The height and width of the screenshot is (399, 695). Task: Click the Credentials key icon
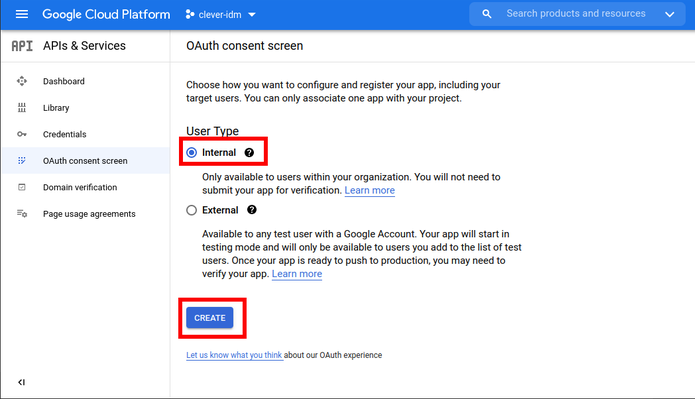pyautogui.click(x=22, y=134)
